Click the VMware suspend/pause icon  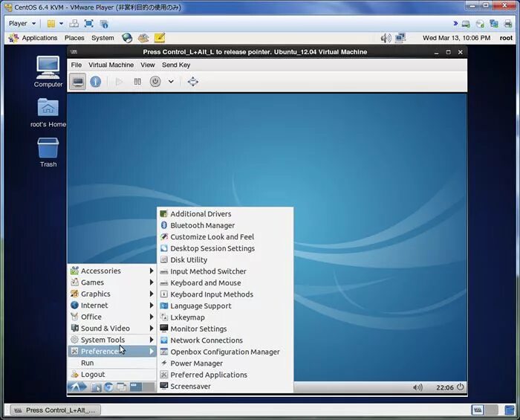(51, 24)
